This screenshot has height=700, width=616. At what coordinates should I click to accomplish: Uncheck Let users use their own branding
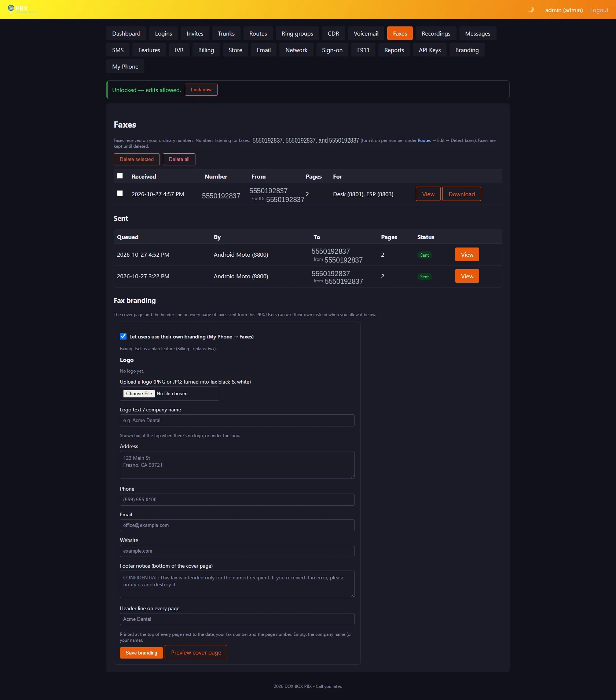pyautogui.click(x=123, y=336)
